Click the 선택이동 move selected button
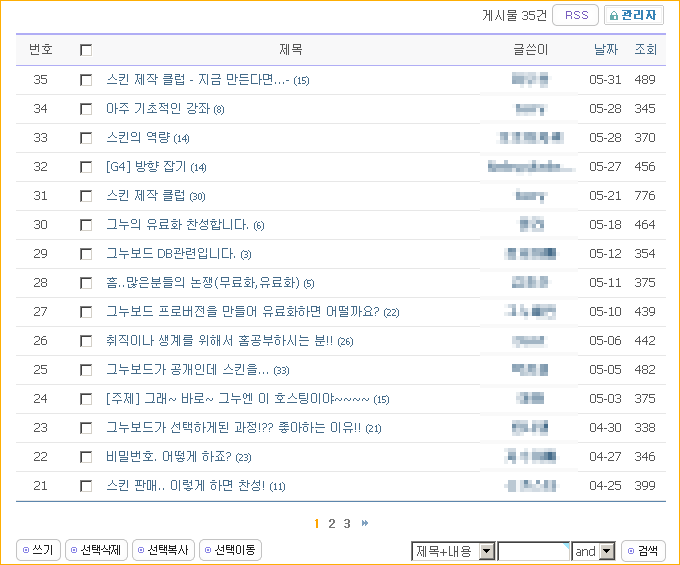This screenshot has height=565, width=680. [x=230, y=550]
